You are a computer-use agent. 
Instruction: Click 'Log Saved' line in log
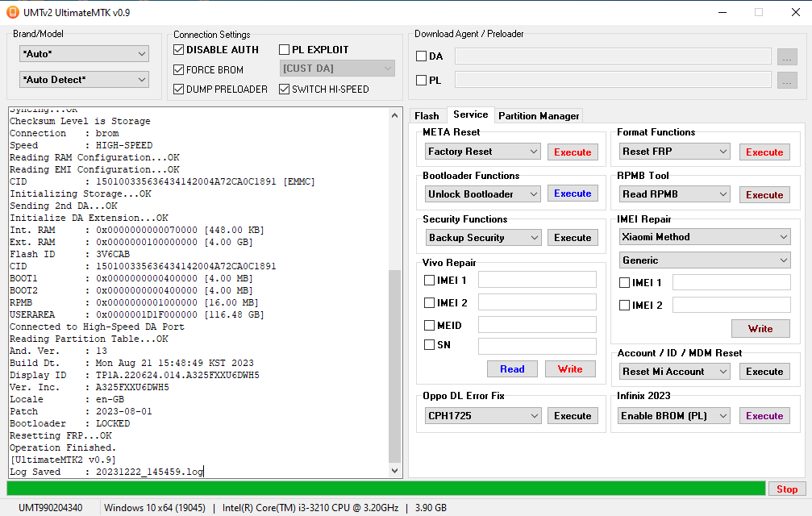[106, 472]
